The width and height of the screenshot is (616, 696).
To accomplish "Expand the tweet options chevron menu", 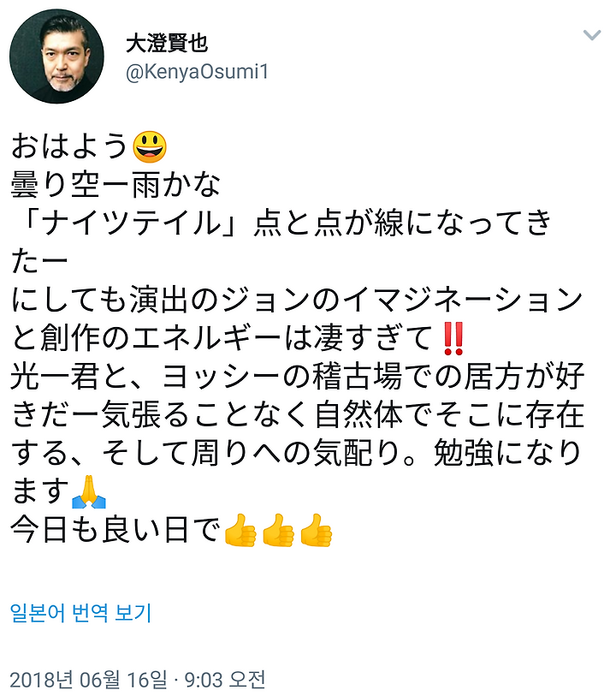I will 591,35.
